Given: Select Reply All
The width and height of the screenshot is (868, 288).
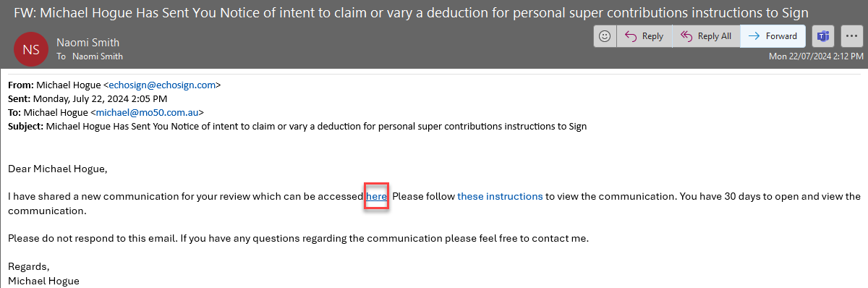Looking at the screenshot, I should coord(706,36).
